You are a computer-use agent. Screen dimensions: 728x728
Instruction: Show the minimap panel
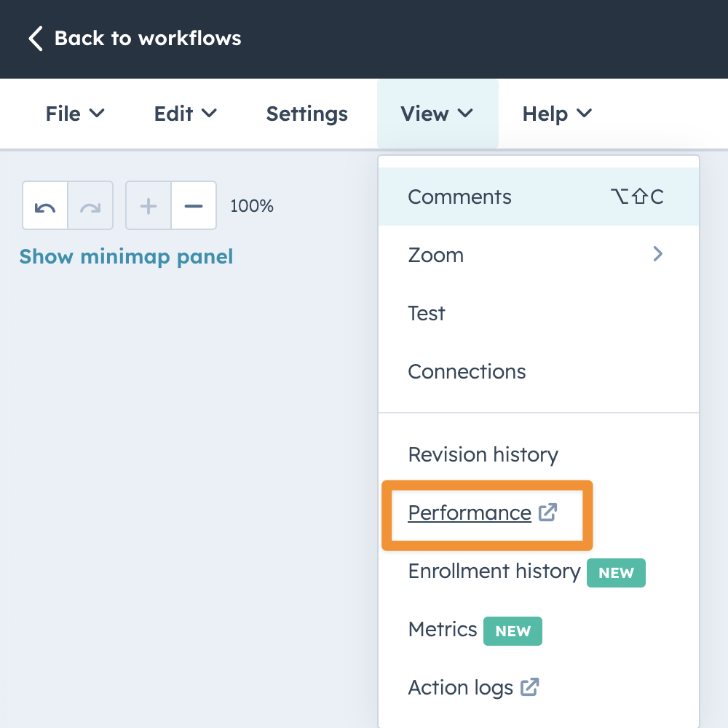coord(126,256)
